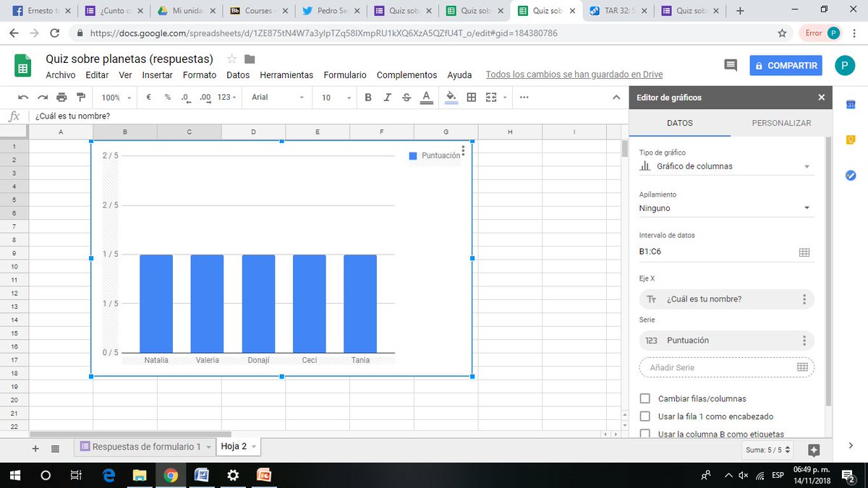Open Apilamiento Ninguno dropdown
The width and height of the screenshot is (868, 488).
[x=726, y=208]
